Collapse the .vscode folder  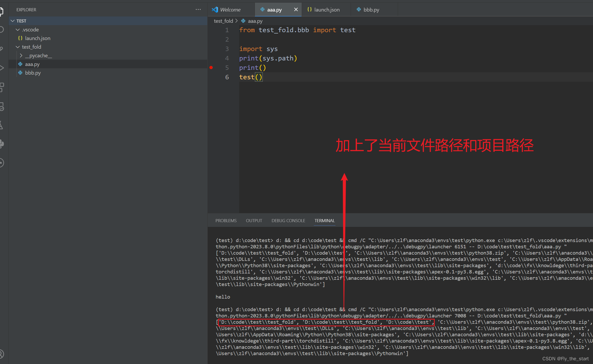18,30
